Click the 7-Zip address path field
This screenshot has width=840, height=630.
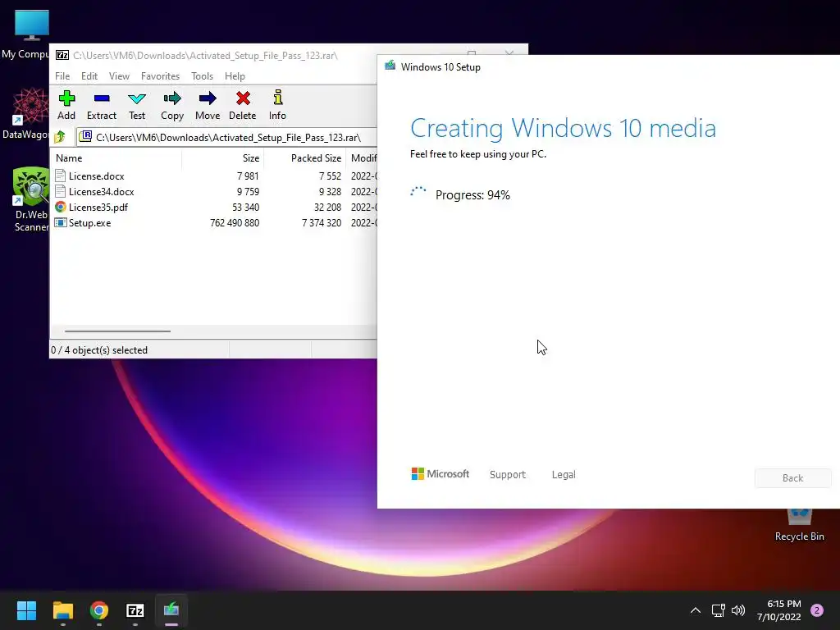click(x=228, y=137)
